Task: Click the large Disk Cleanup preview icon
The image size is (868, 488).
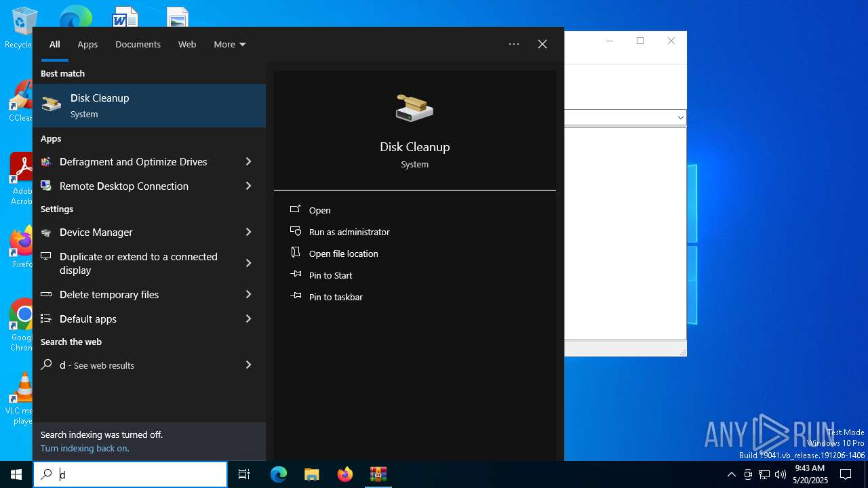Action: [x=414, y=108]
